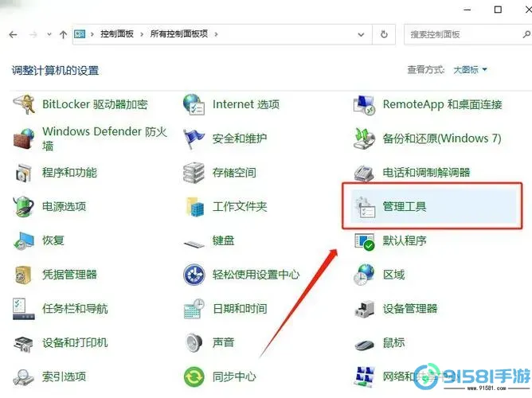Click 控制面板 breadcrumb in address bar
The image size is (532, 398).
tap(117, 34)
